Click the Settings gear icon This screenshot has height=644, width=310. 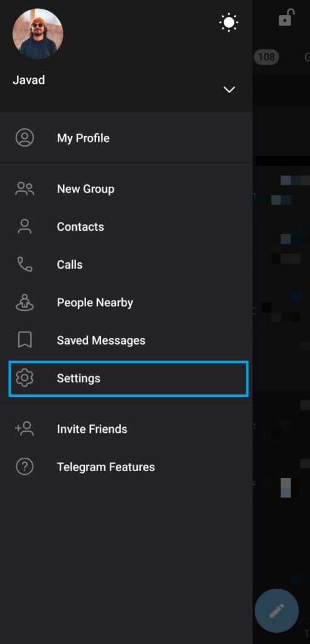coord(25,378)
